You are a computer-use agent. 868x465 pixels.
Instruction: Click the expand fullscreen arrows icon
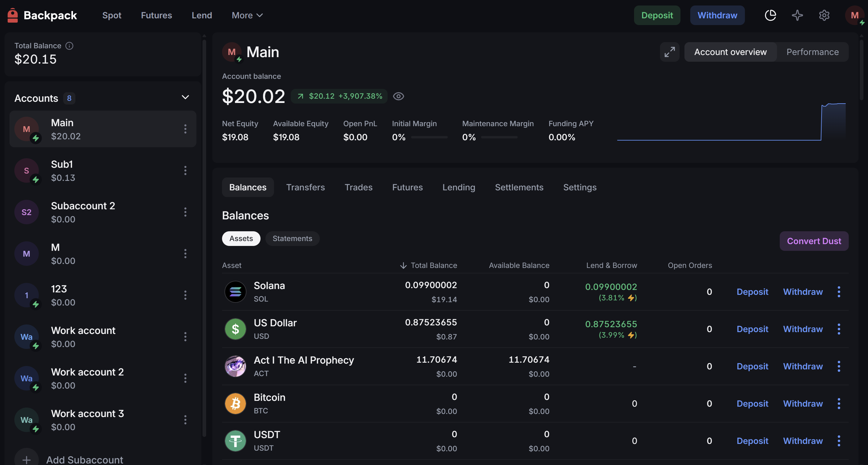click(x=669, y=52)
